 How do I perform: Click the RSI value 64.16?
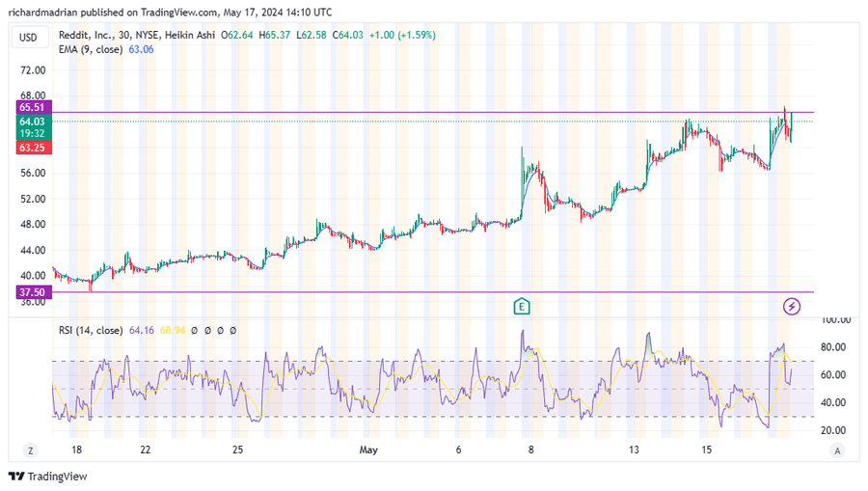point(142,331)
